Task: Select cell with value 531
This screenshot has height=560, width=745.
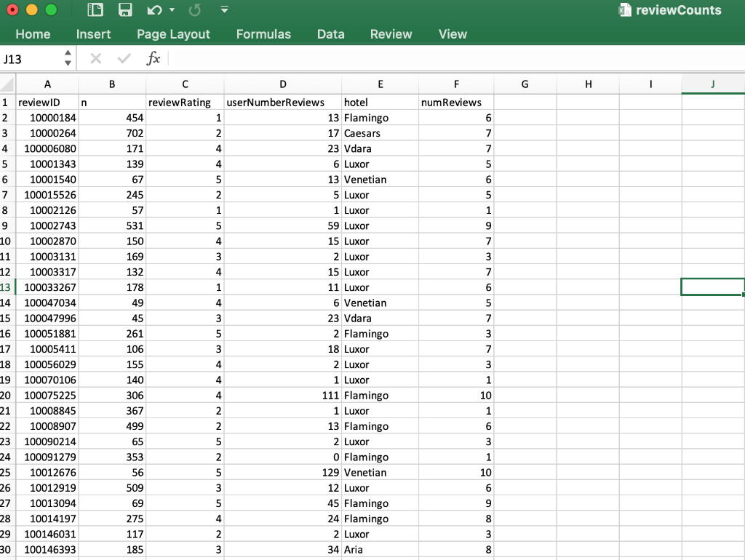Action: click(112, 225)
